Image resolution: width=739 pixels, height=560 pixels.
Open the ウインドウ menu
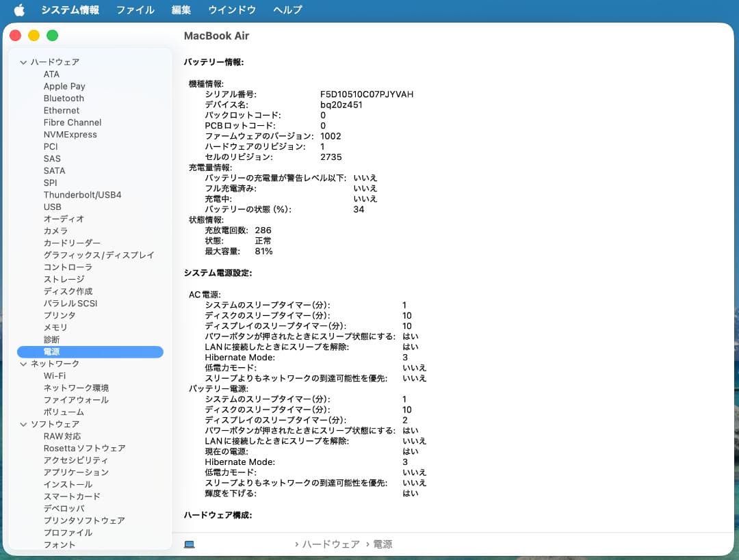coord(231,10)
